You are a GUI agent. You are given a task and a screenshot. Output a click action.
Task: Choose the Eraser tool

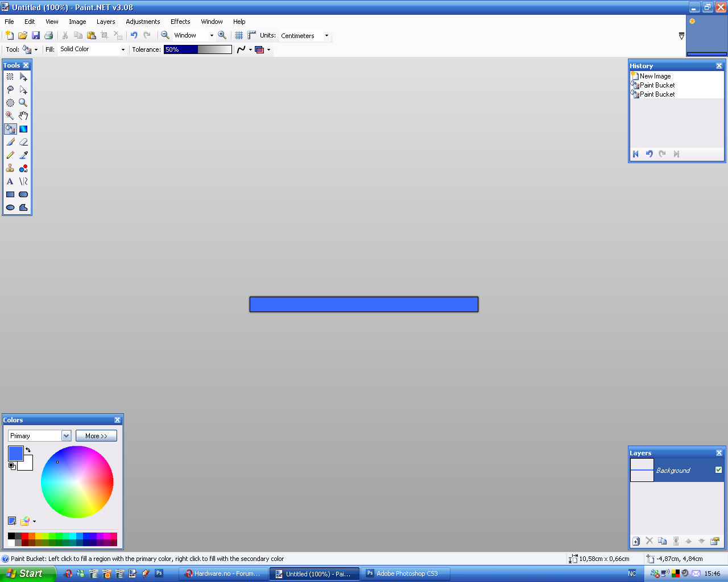pyautogui.click(x=23, y=142)
